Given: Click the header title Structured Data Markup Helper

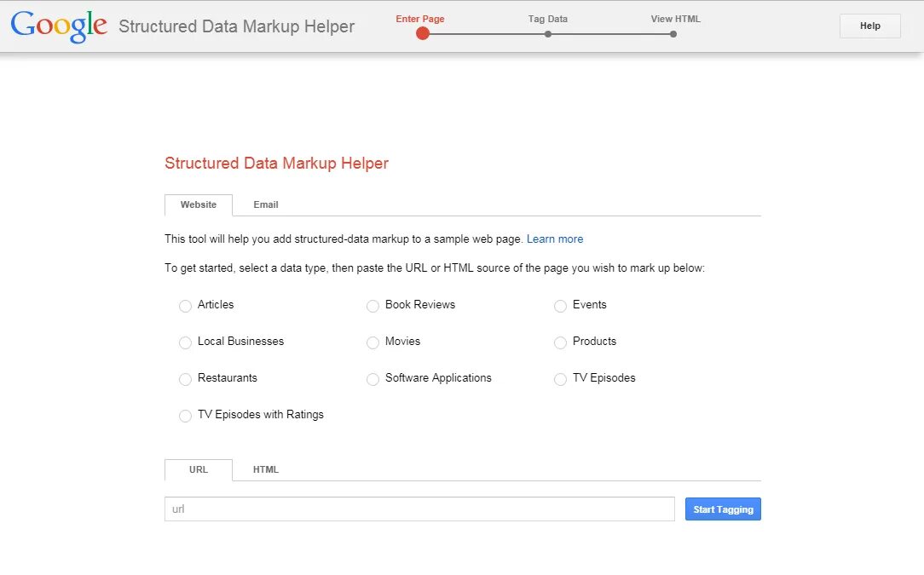Looking at the screenshot, I should click(x=236, y=26).
